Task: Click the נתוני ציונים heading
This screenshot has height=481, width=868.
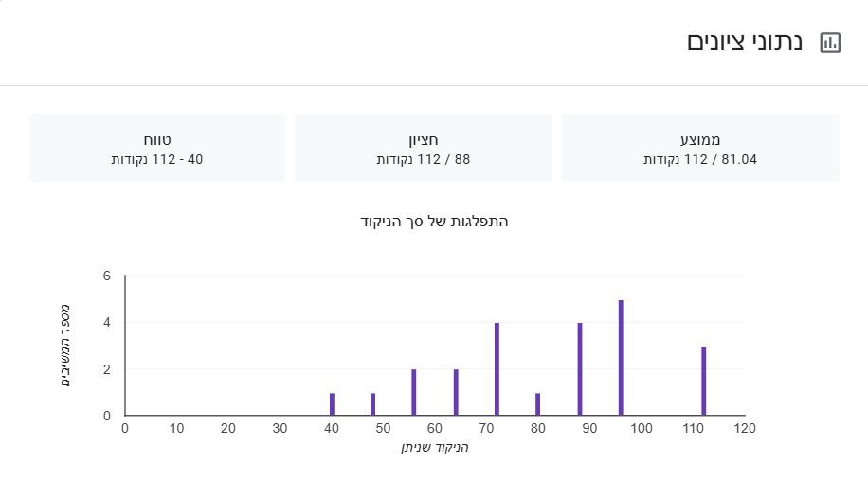Action: coord(745,43)
